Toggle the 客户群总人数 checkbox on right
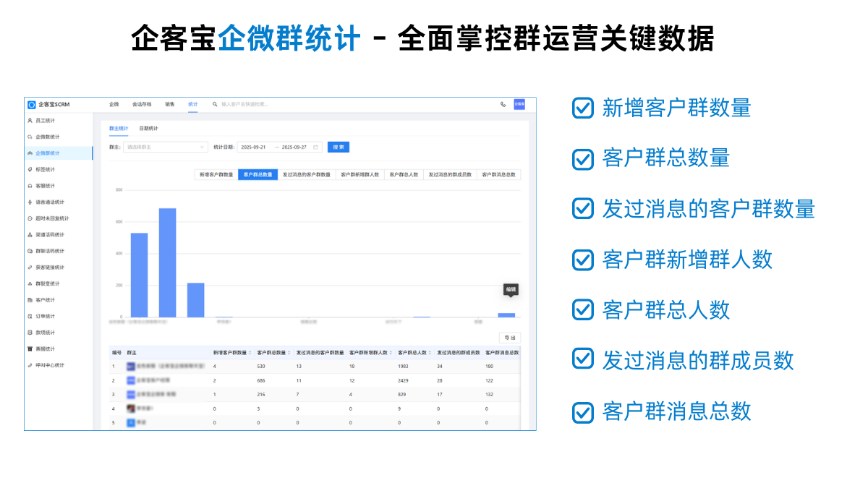868x488 pixels. 583,309
